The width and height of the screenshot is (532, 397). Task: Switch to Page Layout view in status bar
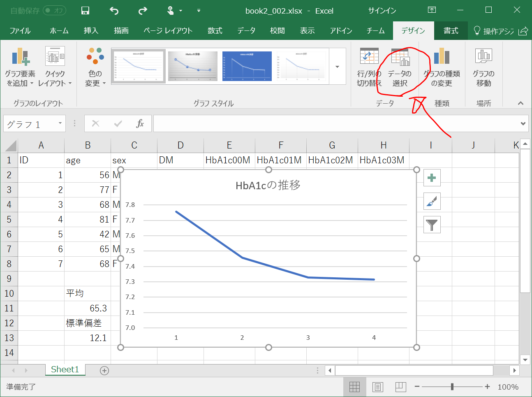point(377,387)
